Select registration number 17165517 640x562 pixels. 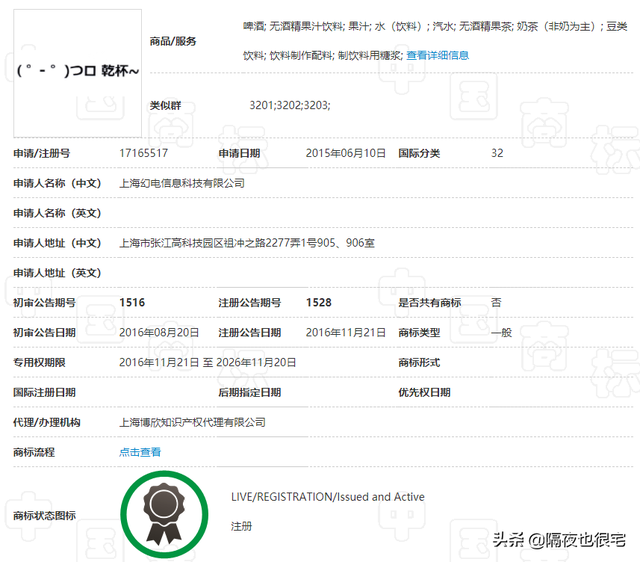click(x=144, y=153)
